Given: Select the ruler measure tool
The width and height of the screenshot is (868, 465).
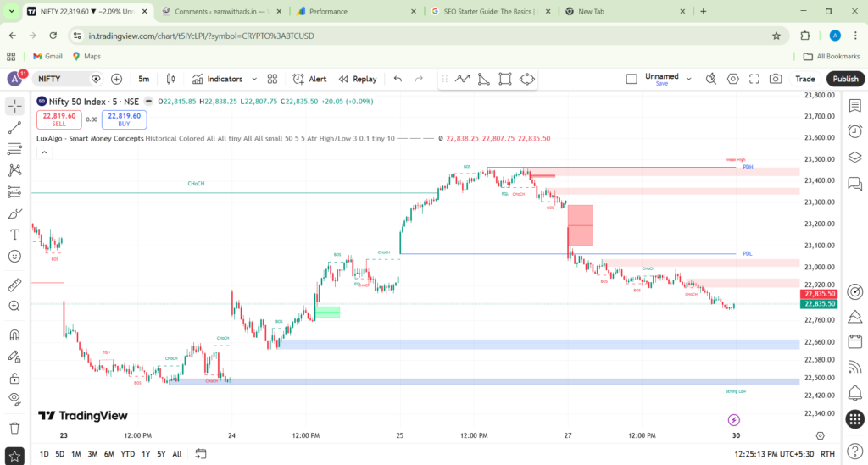Looking at the screenshot, I should [15, 285].
